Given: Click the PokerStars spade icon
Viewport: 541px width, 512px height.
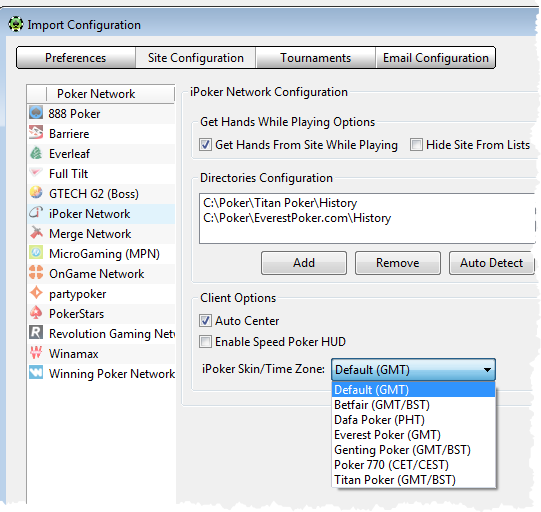Looking at the screenshot, I should (36, 313).
